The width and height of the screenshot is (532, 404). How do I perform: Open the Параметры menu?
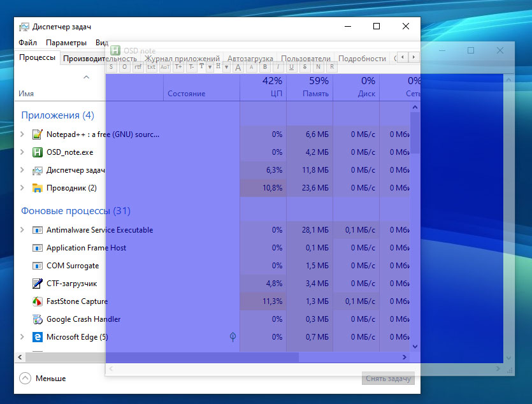66,43
